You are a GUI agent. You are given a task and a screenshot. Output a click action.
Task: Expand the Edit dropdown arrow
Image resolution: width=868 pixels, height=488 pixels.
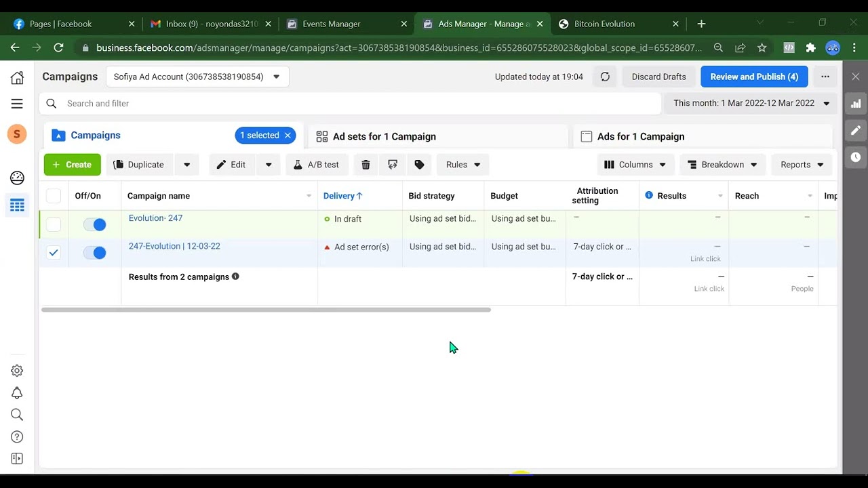269,165
